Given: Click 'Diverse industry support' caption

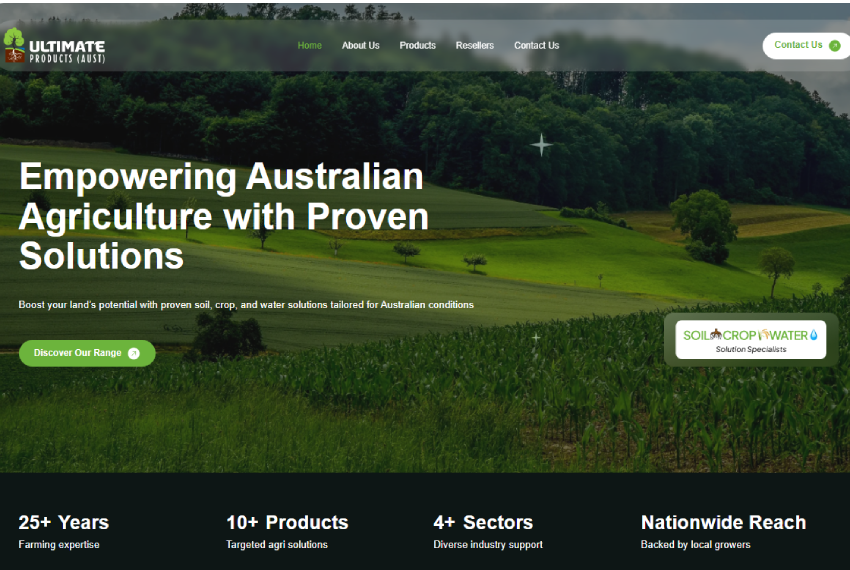Looking at the screenshot, I should [x=488, y=545].
